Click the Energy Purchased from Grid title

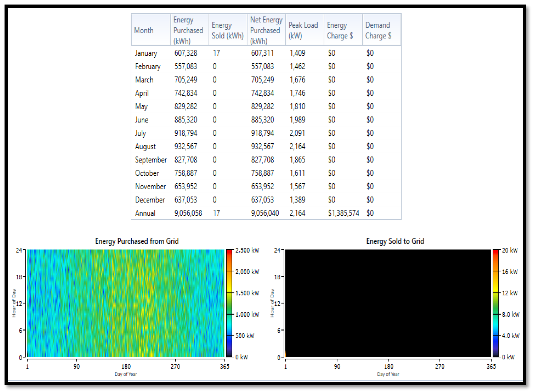(x=137, y=241)
